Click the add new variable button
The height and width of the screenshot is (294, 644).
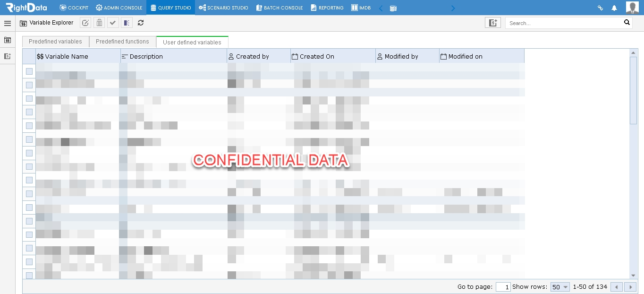(493, 23)
